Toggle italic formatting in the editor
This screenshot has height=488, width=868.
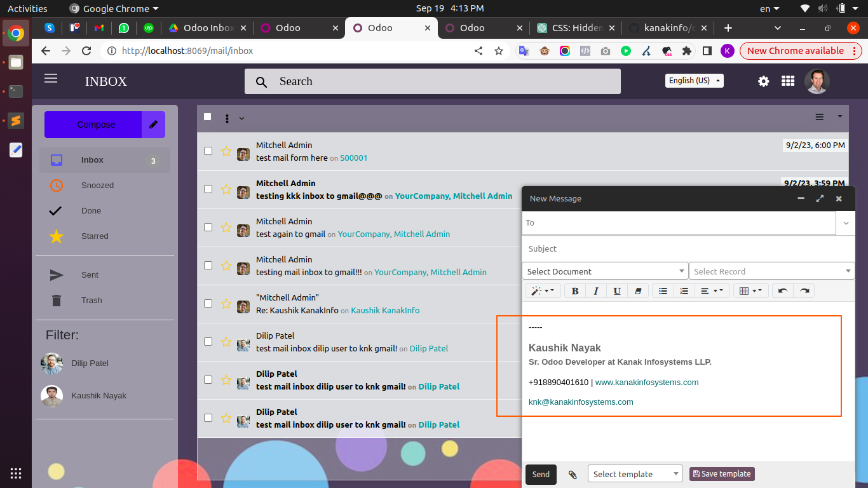pos(596,291)
